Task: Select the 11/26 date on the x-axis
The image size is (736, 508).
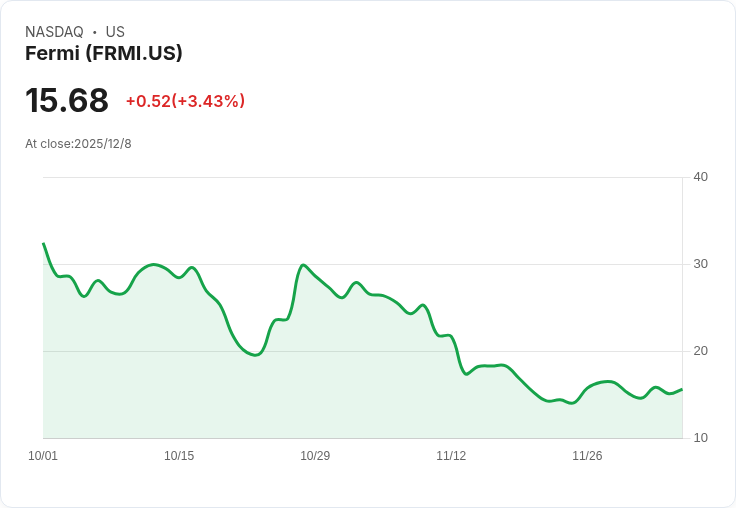Action: click(x=587, y=456)
